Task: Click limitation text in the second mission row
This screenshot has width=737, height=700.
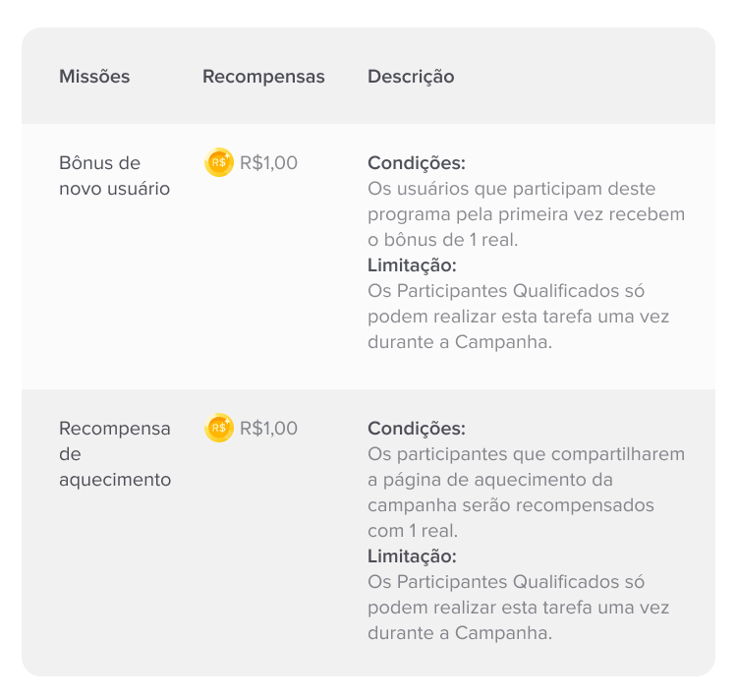Action: [518, 607]
